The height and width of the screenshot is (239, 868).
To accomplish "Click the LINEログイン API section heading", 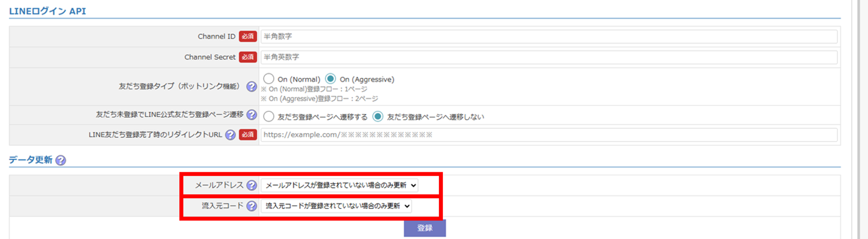I will [x=48, y=11].
